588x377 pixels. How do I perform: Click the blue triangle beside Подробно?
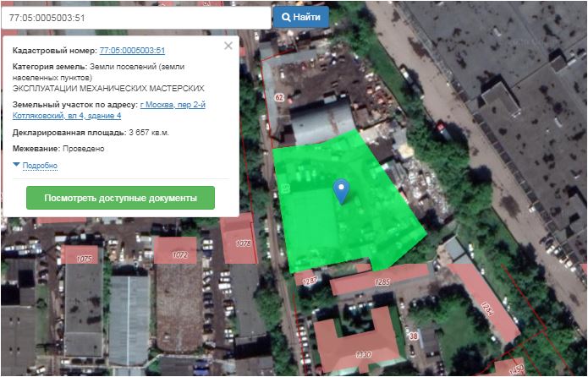(x=16, y=166)
